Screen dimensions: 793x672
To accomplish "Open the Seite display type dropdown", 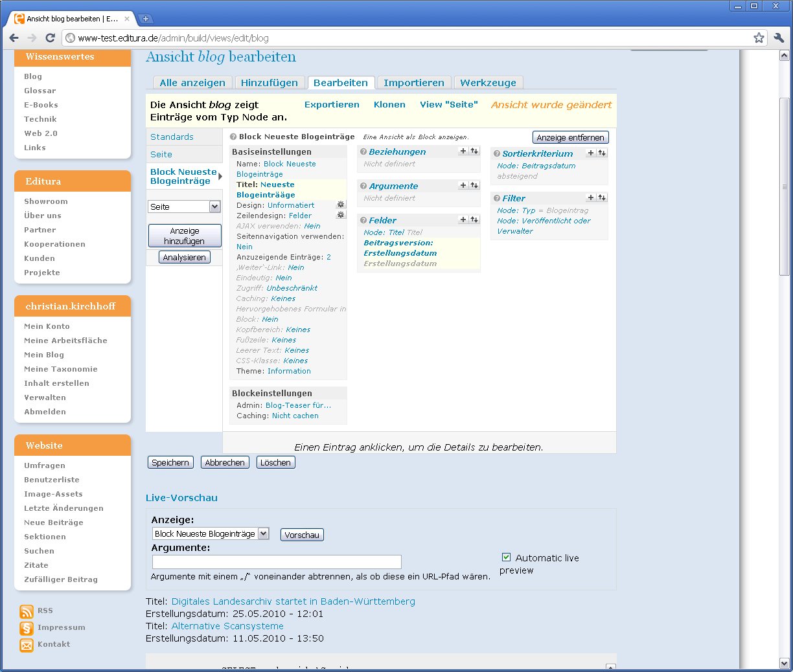I will point(184,207).
